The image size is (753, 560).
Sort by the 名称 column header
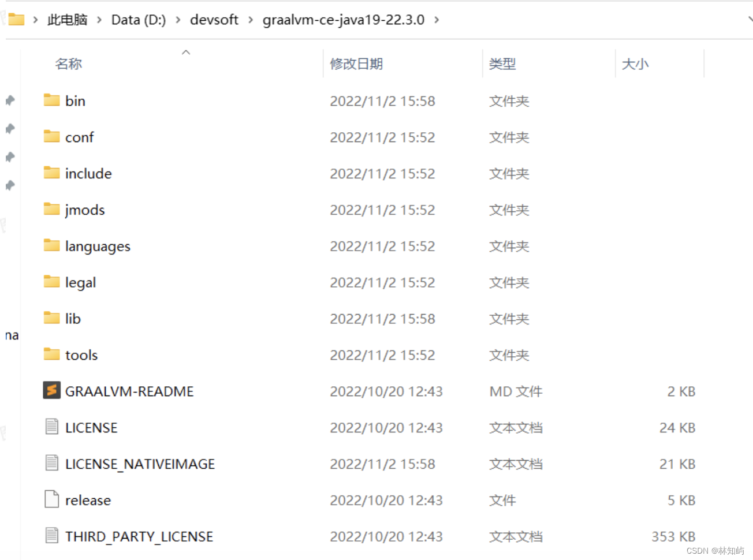click(69, 64)
